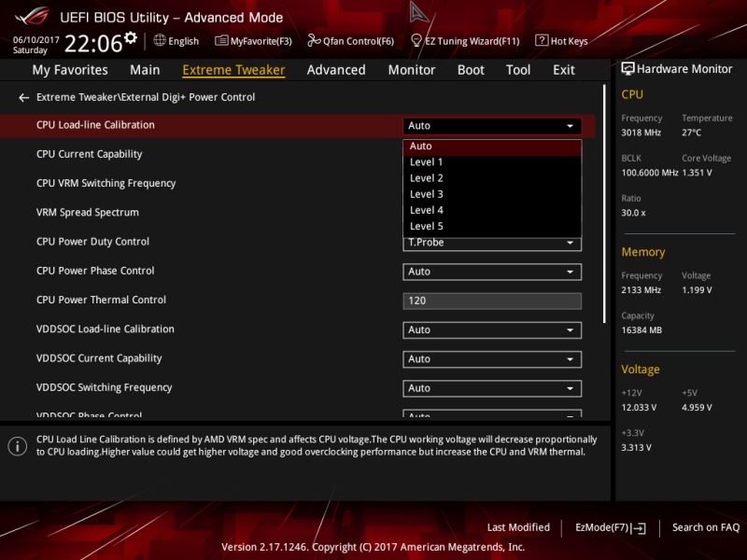747x560 pixels.
Task: Open VDDSOC Load-line Calibration dropdown
Action: click(492, 330)
